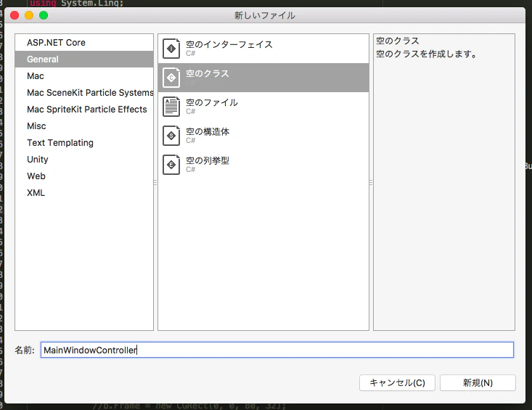532x410 pixels.
Task: Open the ASP.NET Core category
Action: tap(84, 43)
